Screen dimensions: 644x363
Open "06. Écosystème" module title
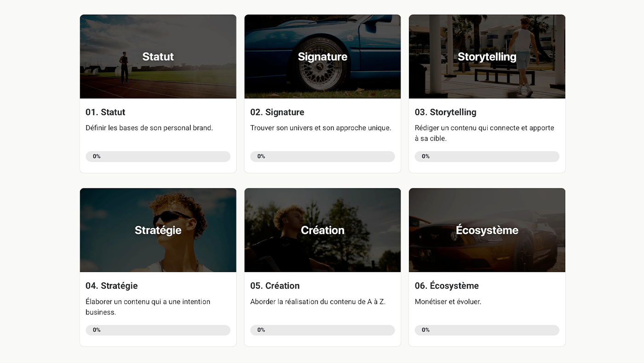(447, 286)
